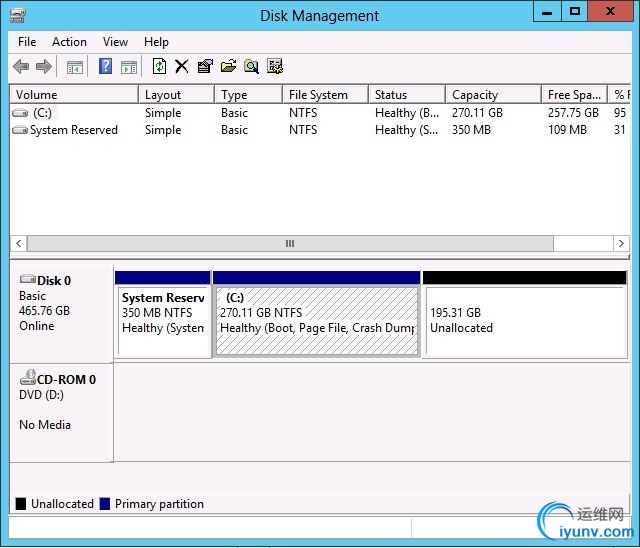Click the horizontal scrollbar thumb
This screenshot has height=548, width=640.
pos(290,244)
